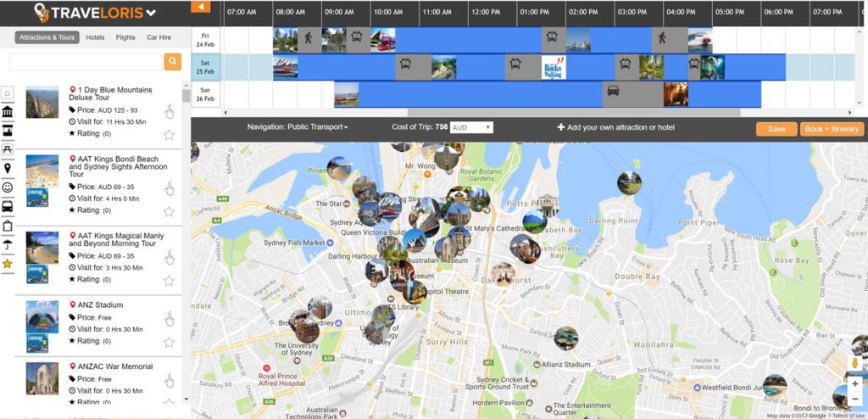Click hand pointer icon for Bondi Beach tour
Screen dimensions: 868x419
[170, 188]
